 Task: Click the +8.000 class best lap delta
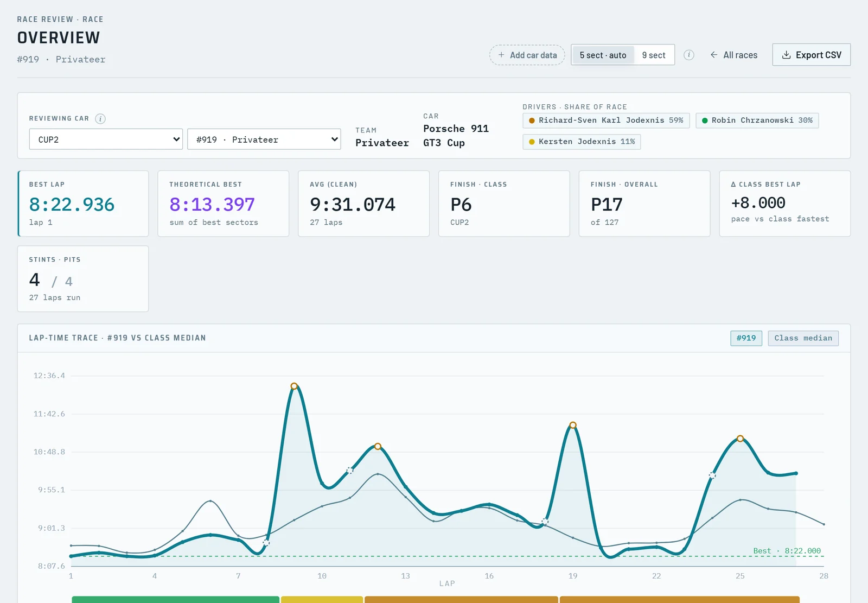[x=758, y=203]
